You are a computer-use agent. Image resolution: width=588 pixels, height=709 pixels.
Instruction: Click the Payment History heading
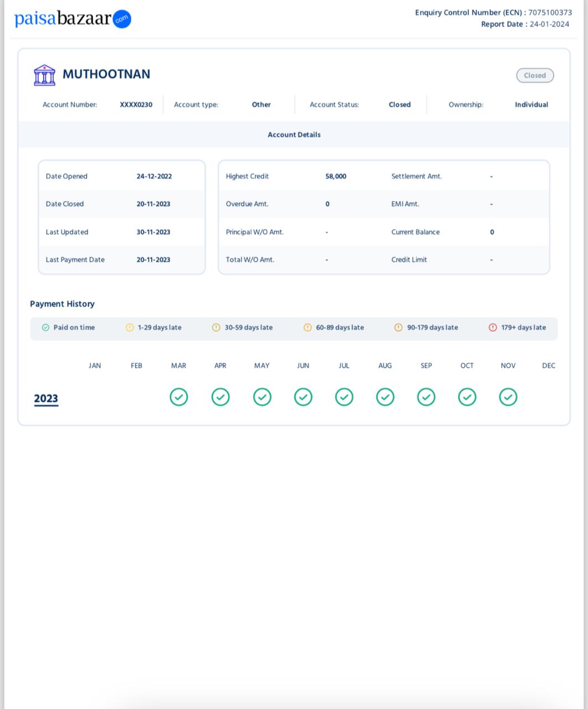[62, 304]
